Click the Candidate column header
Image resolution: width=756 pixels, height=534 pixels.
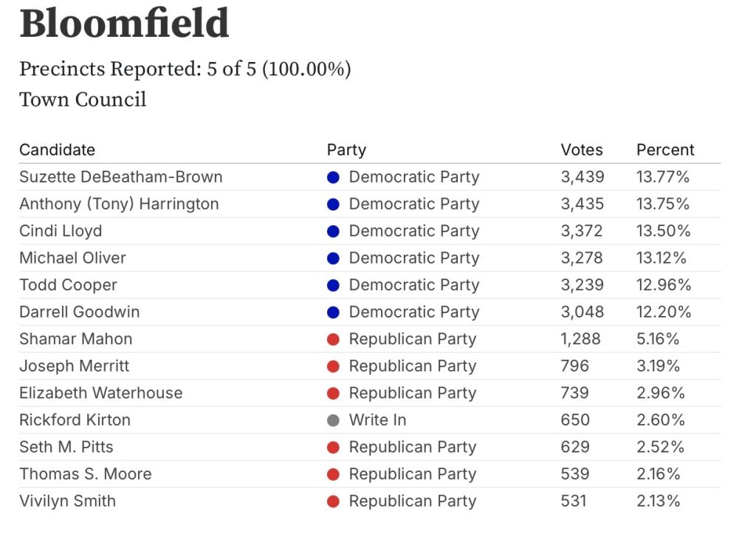[57, 150]
